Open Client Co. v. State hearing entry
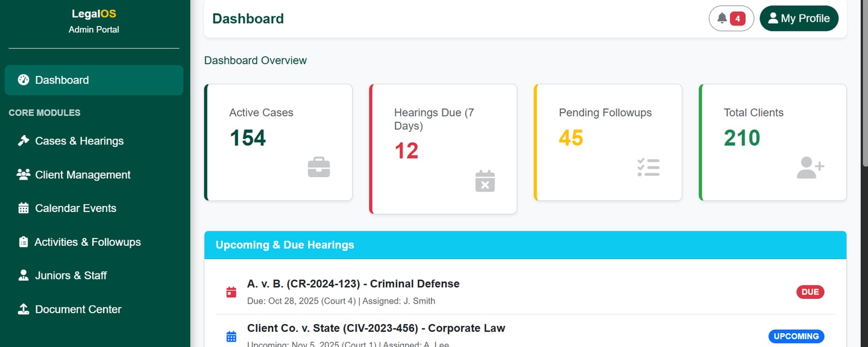The height and width of the screenshot is (347, 868). click(376, 328)
